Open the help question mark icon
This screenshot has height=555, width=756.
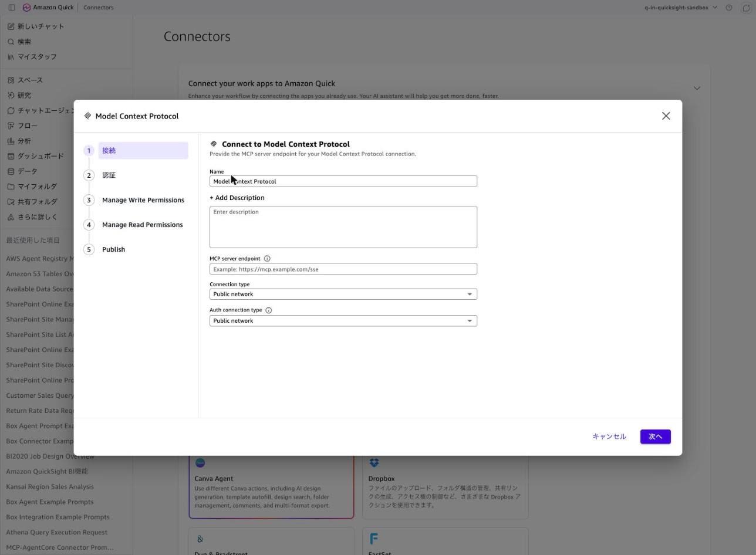coord(729,8)
